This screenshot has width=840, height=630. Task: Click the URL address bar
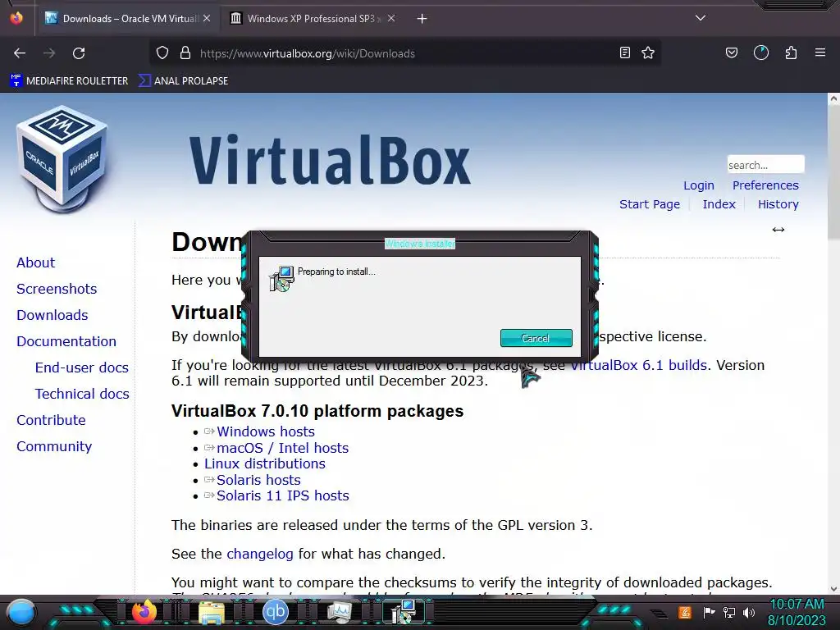pos(407,53)
